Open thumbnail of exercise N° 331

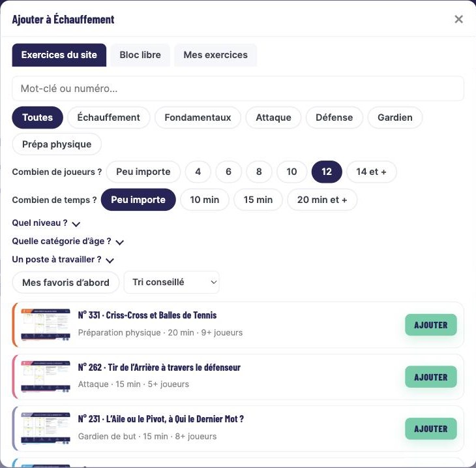tap(46, 325)
